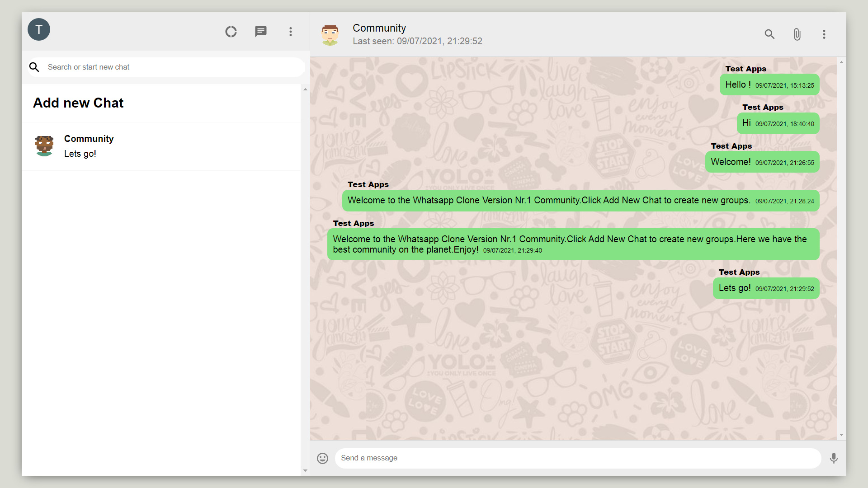Viewport: 868px width, 488px height.
Task: Click 'Add new Chat'
Action: (78, 103)
